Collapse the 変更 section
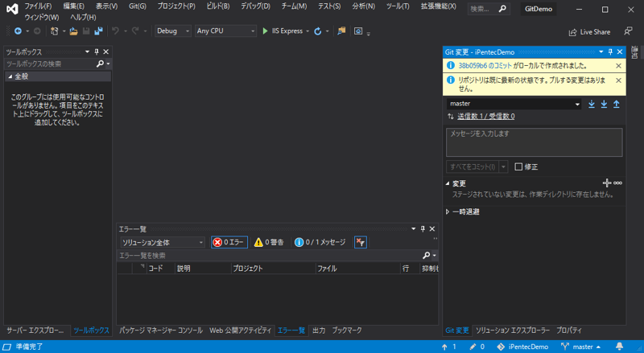Screen dimensions: 644x353 point(448,183)
